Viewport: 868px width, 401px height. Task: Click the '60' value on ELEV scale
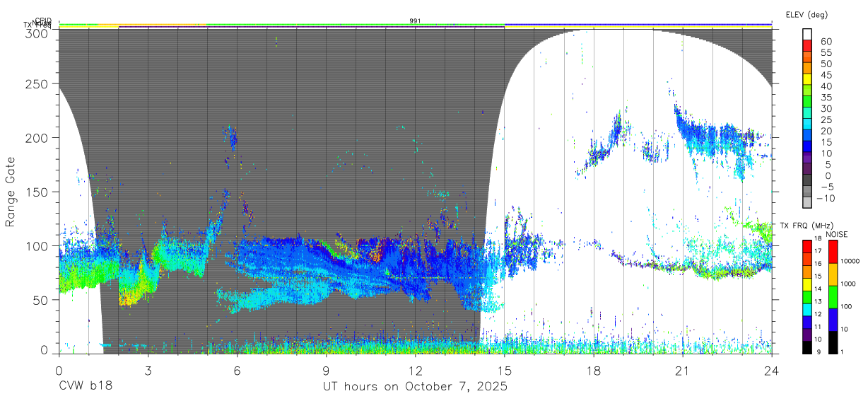coord(825,41)
